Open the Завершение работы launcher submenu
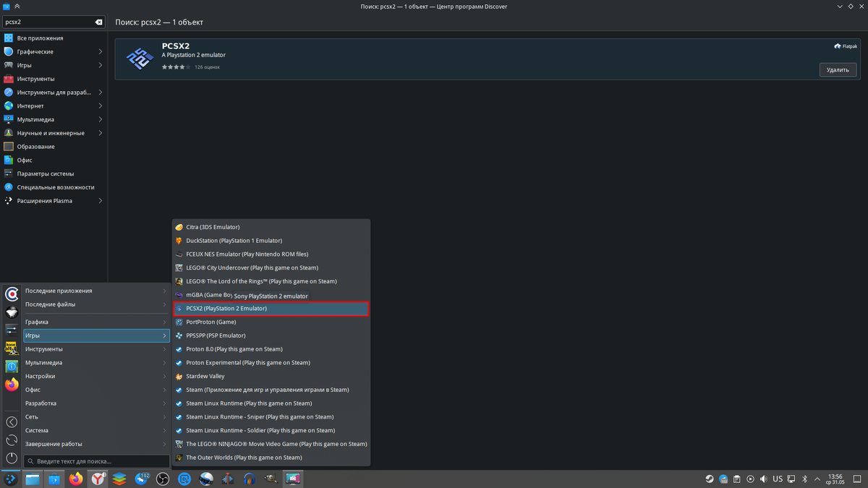Screen dimensions: 868x488 click(96, 444)
